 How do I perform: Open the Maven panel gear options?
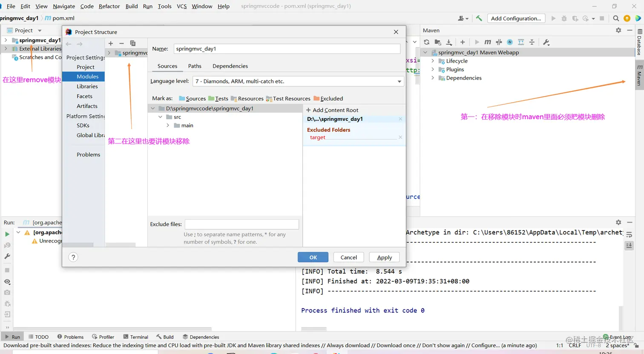pyautogui.click(x=618, y=30)
